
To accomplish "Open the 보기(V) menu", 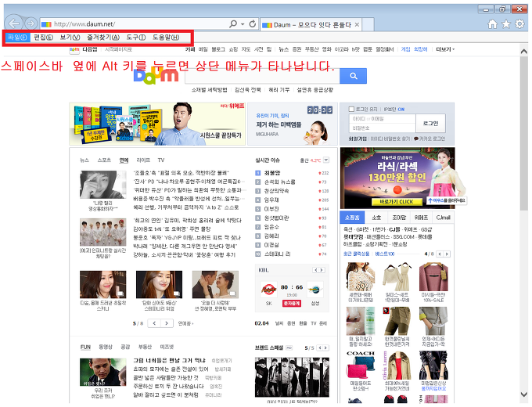I will (70, 38).
